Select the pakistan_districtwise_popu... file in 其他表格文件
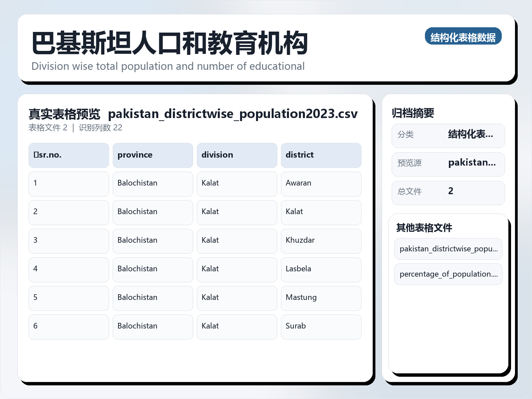Image resolution: width=532 pixels, height=399 pixels. (x=448, y=249)
